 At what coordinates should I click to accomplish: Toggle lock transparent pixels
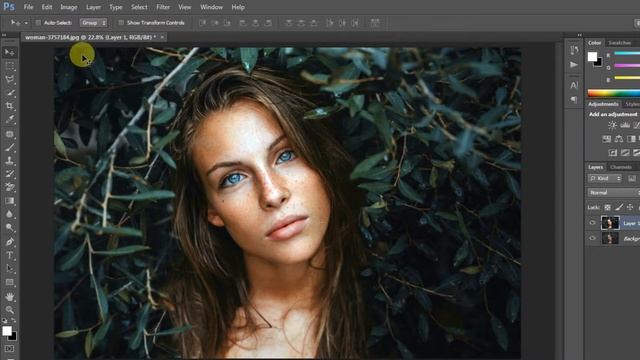coord(607,207)
